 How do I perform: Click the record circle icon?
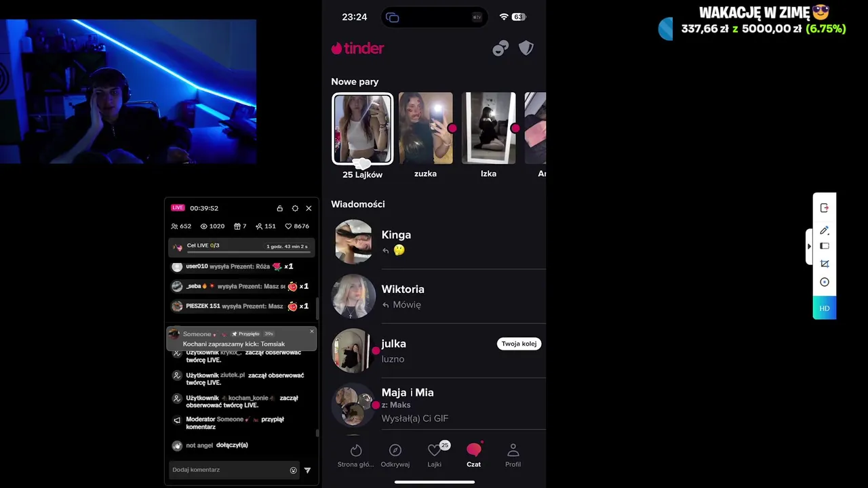click(825, 282)
